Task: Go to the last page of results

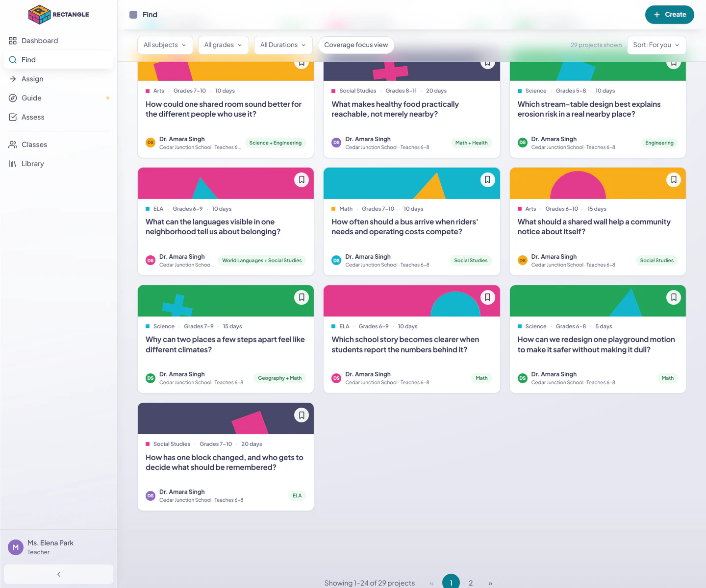Action: 490,583
